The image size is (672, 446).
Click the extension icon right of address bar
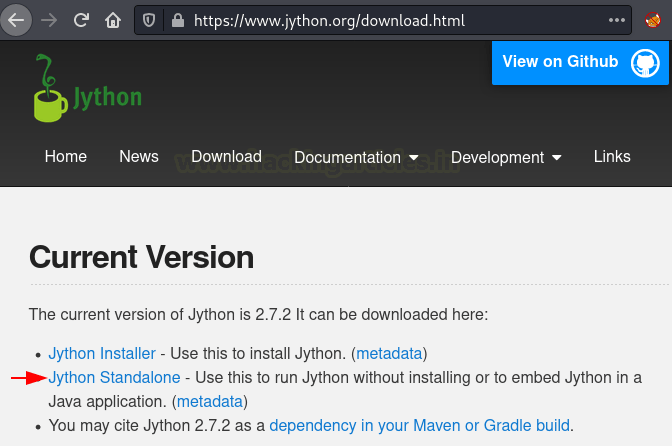pos(653,20)
